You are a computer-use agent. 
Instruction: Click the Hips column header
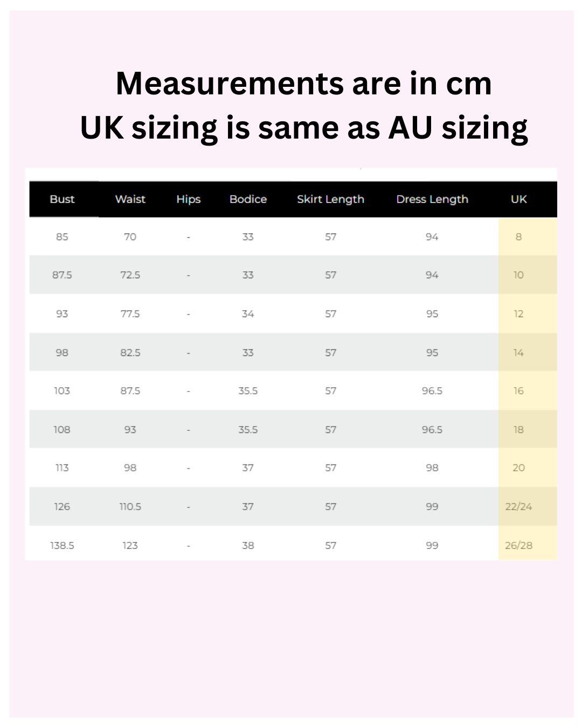pyautogui.click(x=188, y=200)
